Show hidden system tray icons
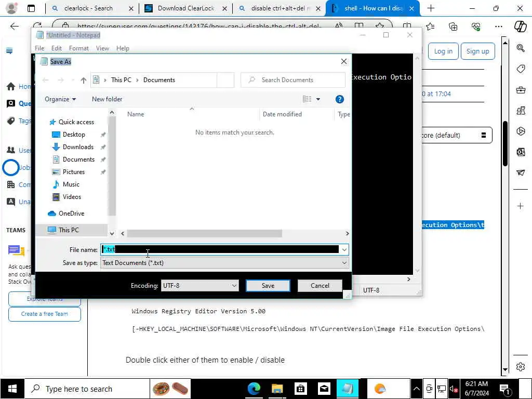The width and height of the screenshot is (532, 399). tap(417, 389)
